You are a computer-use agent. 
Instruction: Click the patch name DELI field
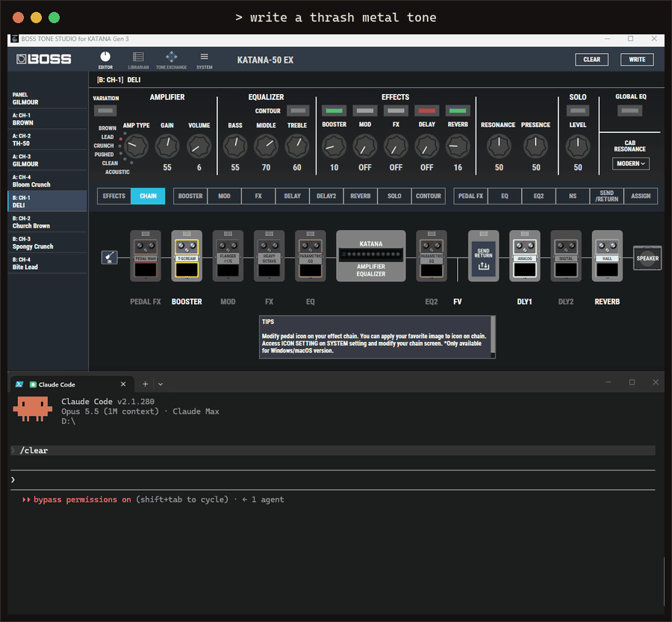click(x=134, y=80)
